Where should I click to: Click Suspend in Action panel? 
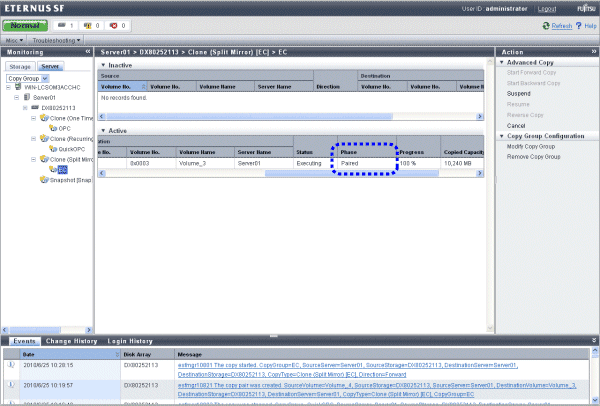[x=518, y=94]
